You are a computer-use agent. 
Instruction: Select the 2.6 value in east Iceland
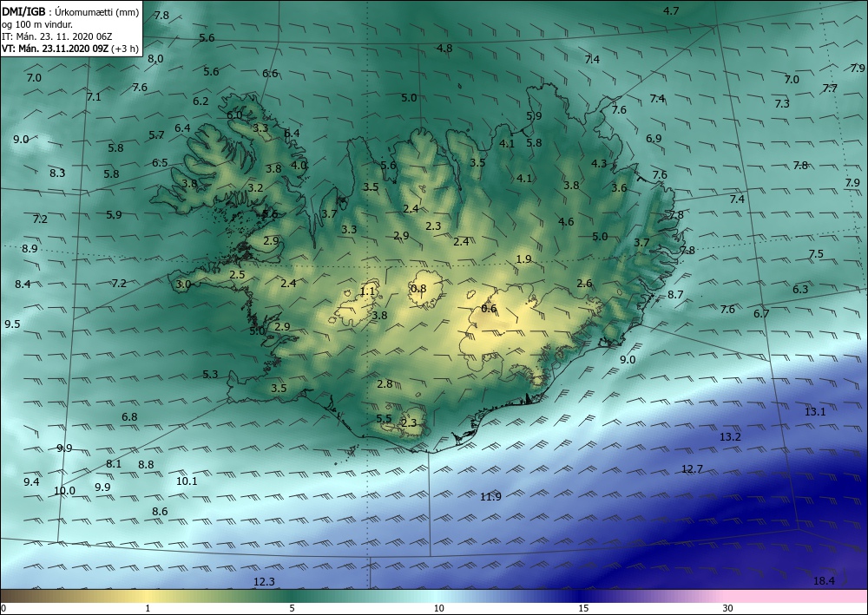click(584, 284)
